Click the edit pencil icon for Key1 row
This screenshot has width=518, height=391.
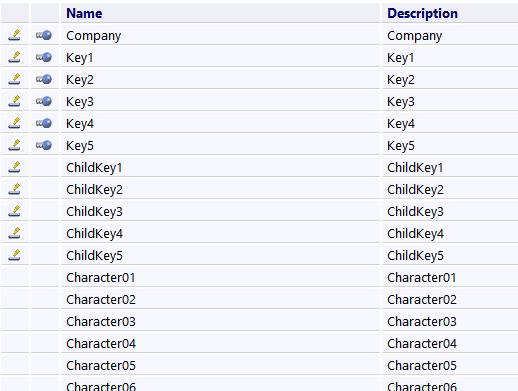click(14, 57)
